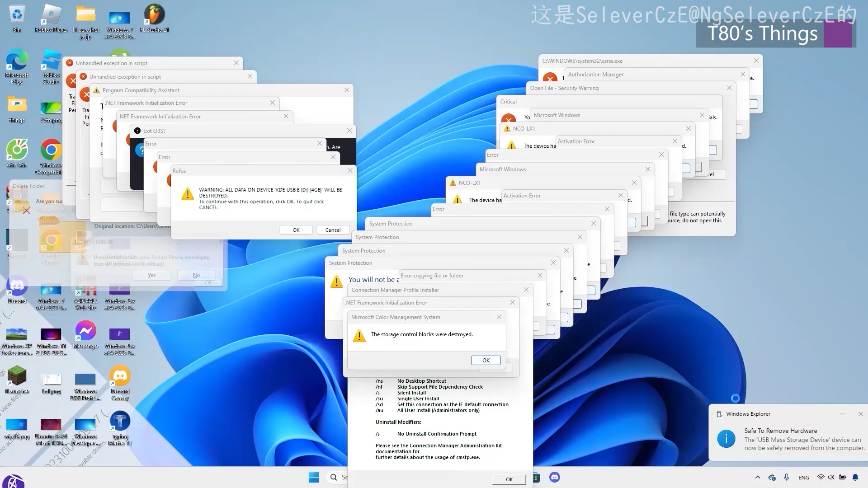Open the Discord desktop shortcut

17,289
